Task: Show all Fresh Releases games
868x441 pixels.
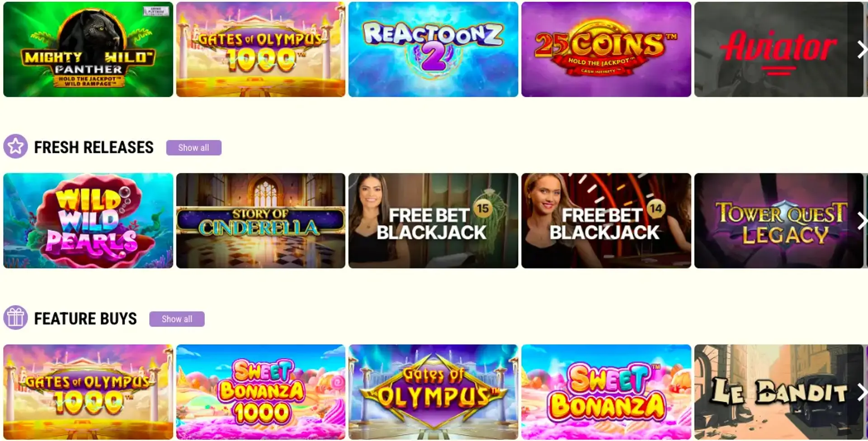Action: [x=193, y=148]
